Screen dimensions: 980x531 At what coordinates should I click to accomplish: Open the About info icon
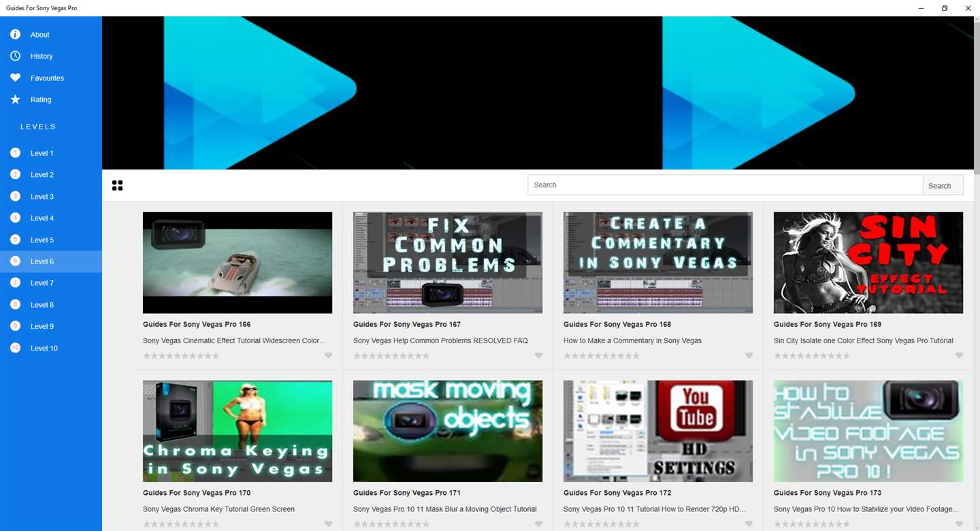pos(15,34)
